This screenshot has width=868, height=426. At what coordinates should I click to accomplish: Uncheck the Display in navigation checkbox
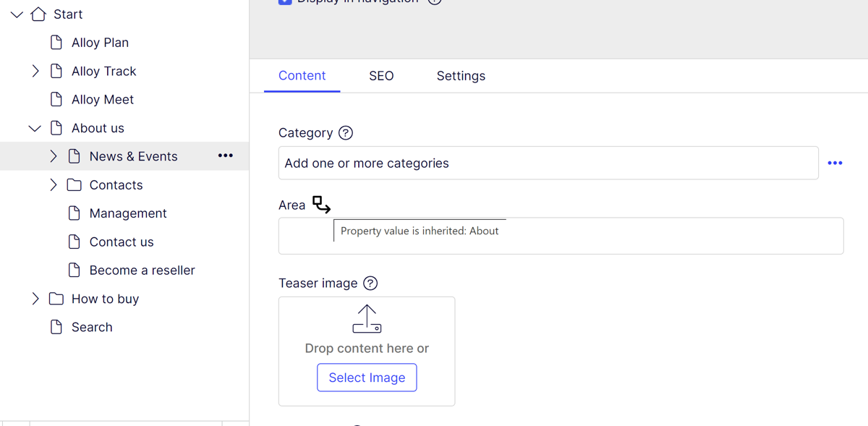[284, 1]
